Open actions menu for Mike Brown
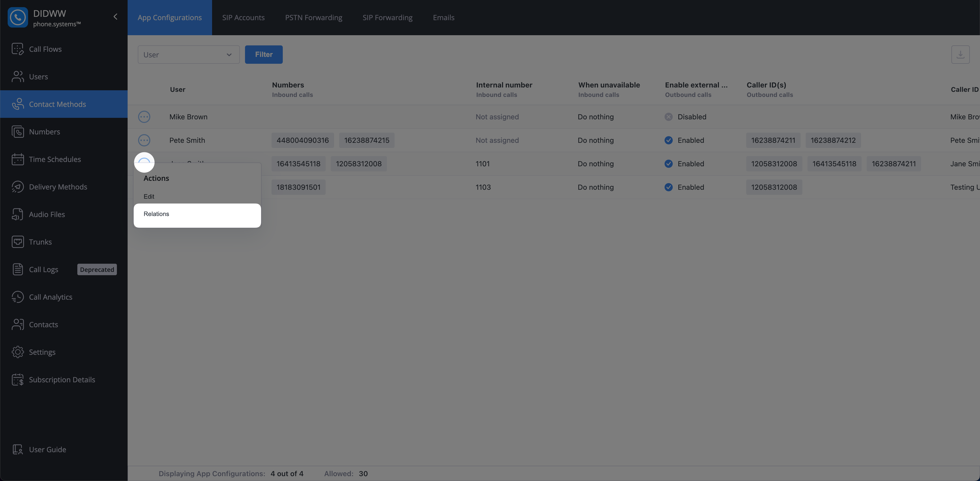This screenshot has width=980, height=481. 144,117
